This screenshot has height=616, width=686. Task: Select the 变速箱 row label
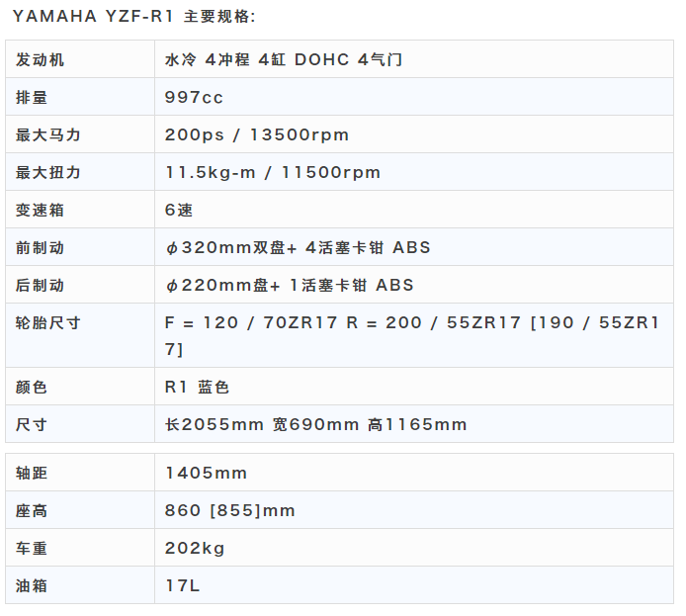[x=41, y=210]
